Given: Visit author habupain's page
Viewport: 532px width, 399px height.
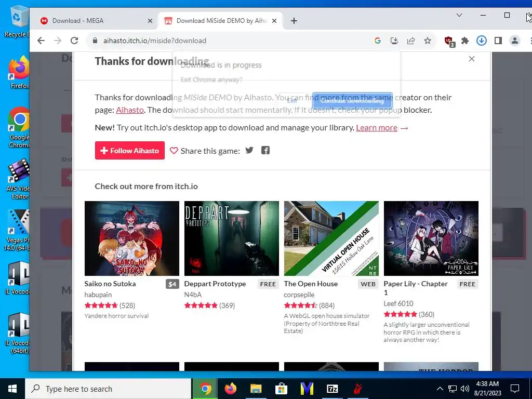Looking at the screenshot, I should pyautogui.click(x=98, y=295).
